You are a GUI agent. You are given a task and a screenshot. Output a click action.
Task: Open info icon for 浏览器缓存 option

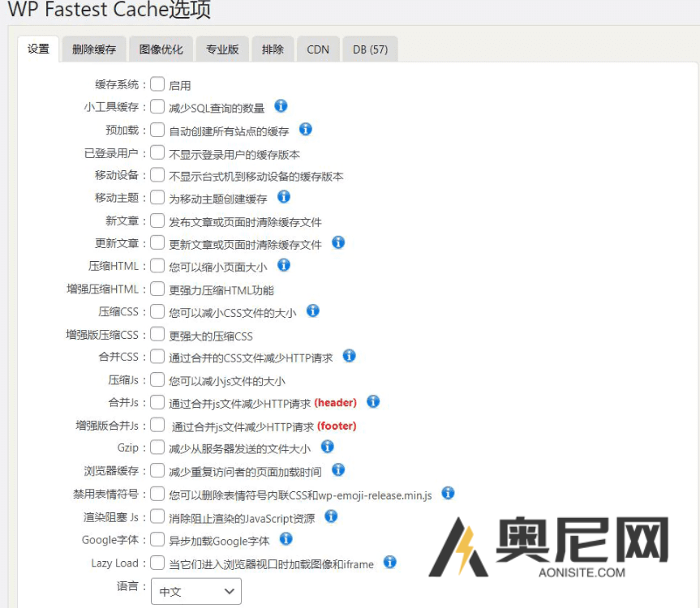tap(338, 469)
